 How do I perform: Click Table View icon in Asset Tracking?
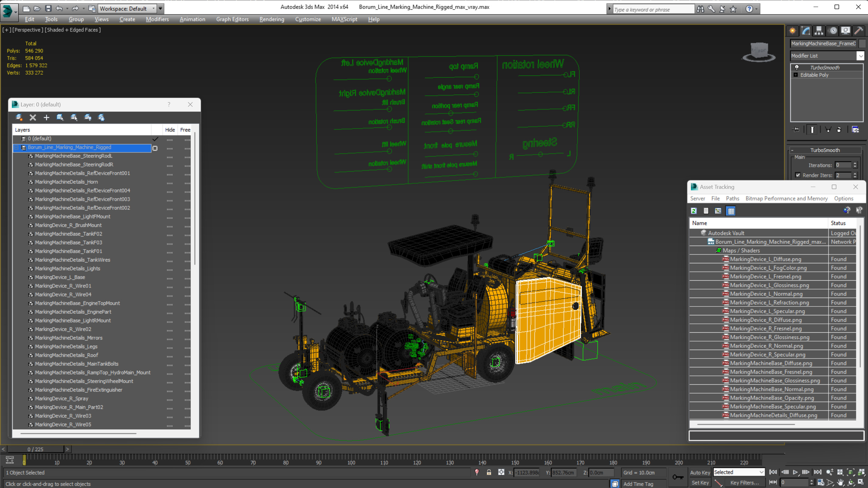[731, 211]
